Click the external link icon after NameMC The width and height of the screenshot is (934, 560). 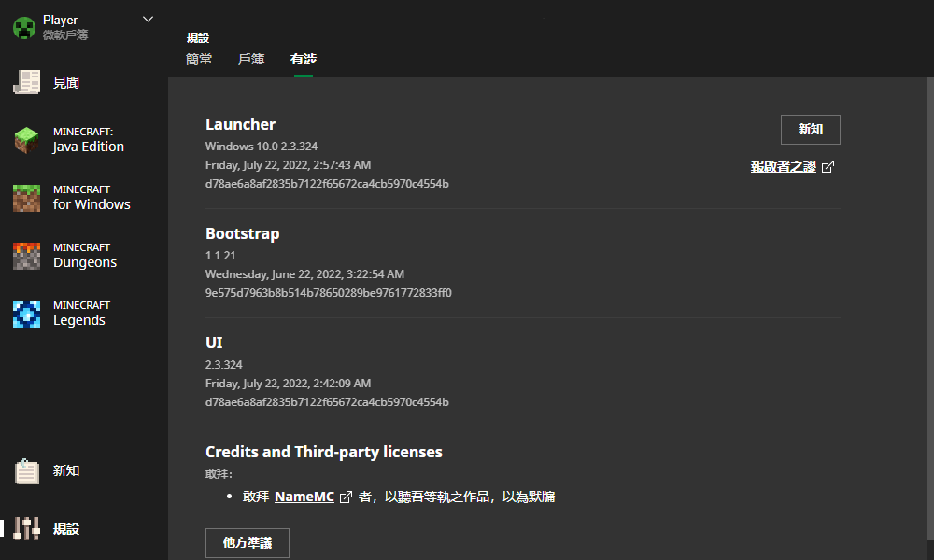tap(346, 497)
